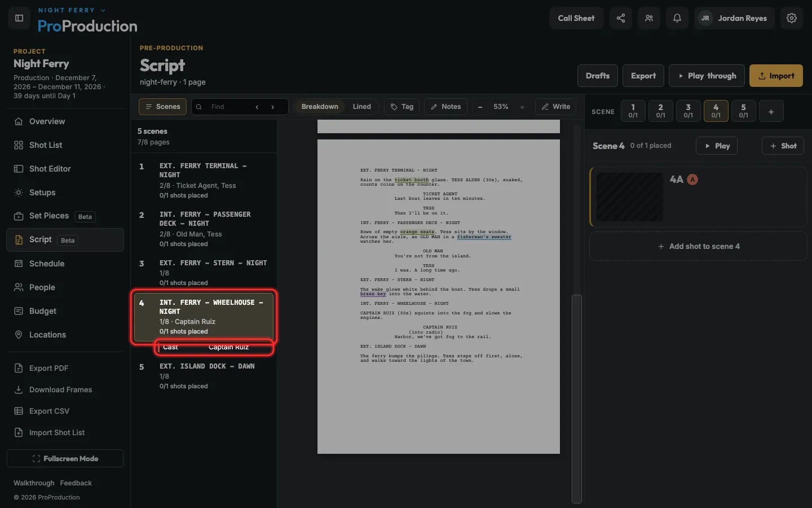The width and height of the screenshot is (812, 508).
Task: Open the notifications bell
Action: point(677,18)
